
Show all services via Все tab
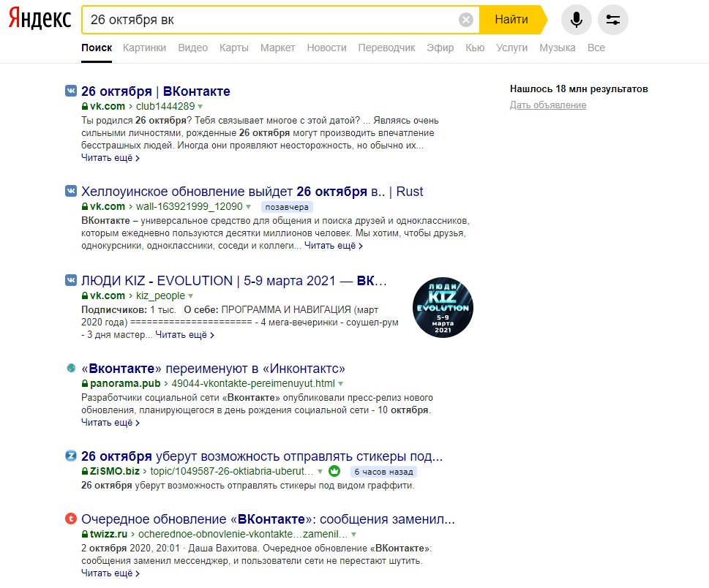[x=596, y=48]
